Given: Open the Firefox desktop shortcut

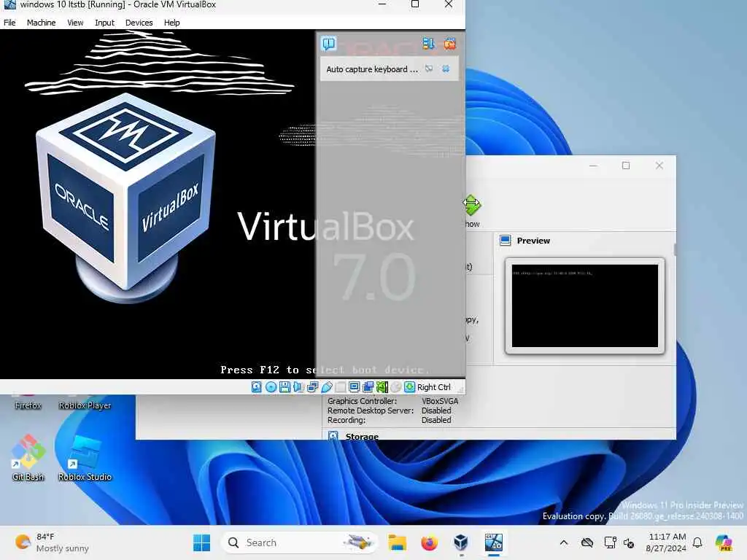Looking at the screenshot, I should 28,402.
